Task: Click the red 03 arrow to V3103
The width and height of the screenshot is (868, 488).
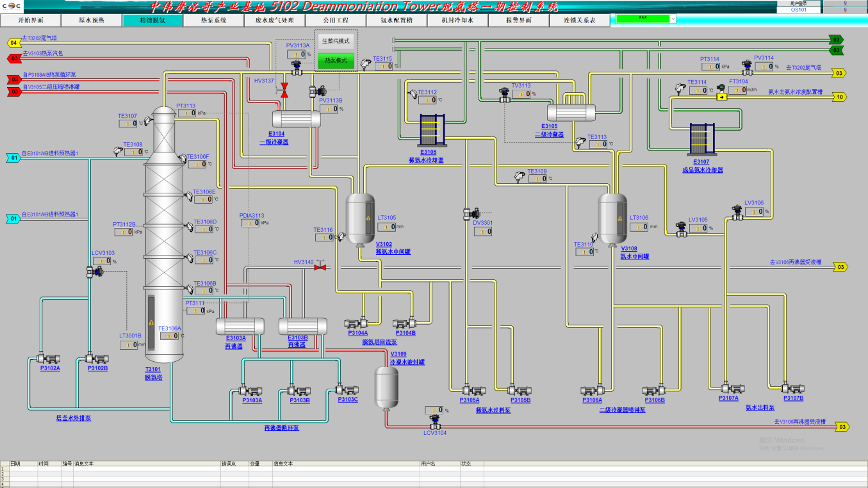Action: point(13,58)
